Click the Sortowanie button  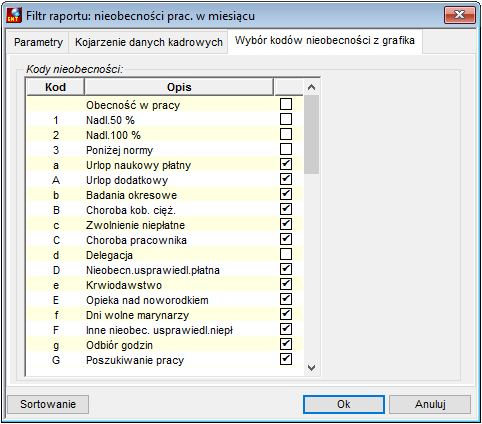48,404
